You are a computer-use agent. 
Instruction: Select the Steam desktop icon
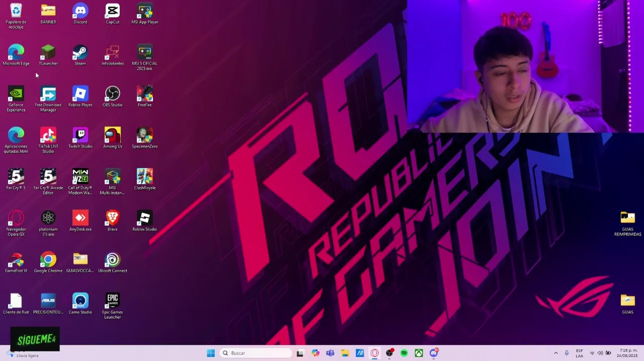(80, 55)
